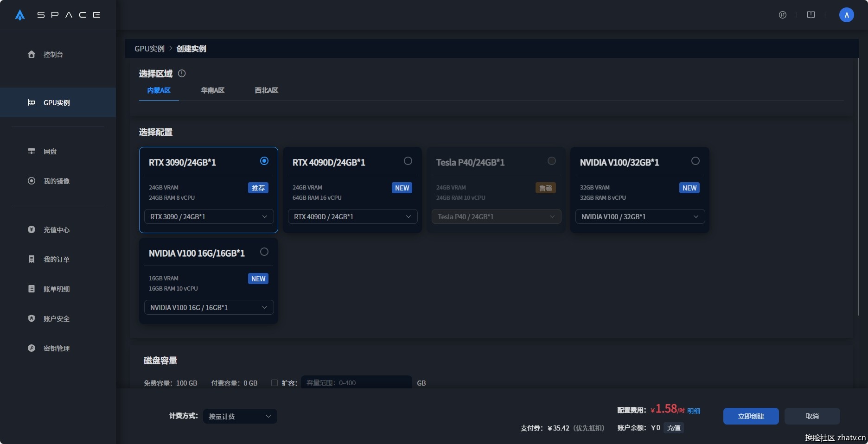This screenshot has height=444, width=868.
Task: Switch to the 华南A区 tab
Action: (x=213, y=90)
